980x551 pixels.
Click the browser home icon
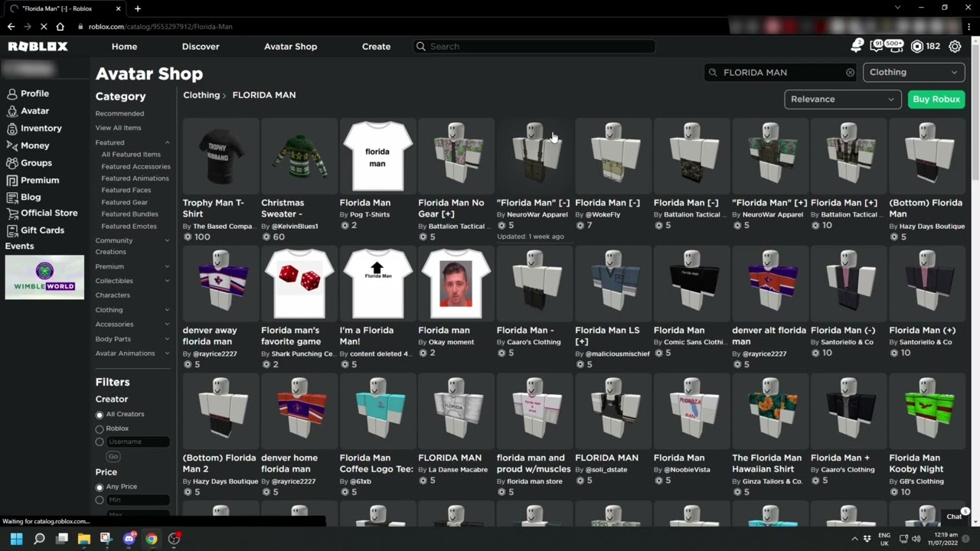pyautogui.click(x=60, y=27)
